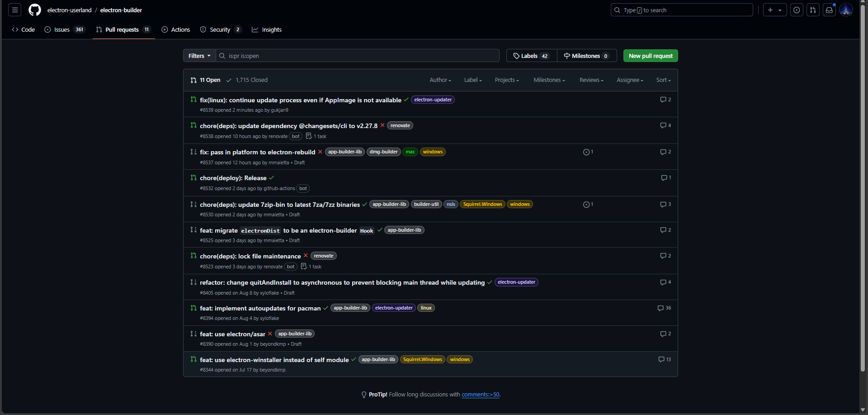868x415 pixels.
Task: Click the dmg-builder label
Action: (383, 152)
